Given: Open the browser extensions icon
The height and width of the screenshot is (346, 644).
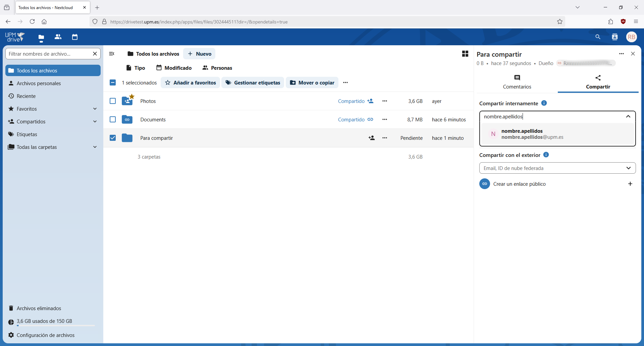Looking at the screenshot, I should [x=610, y=21].
